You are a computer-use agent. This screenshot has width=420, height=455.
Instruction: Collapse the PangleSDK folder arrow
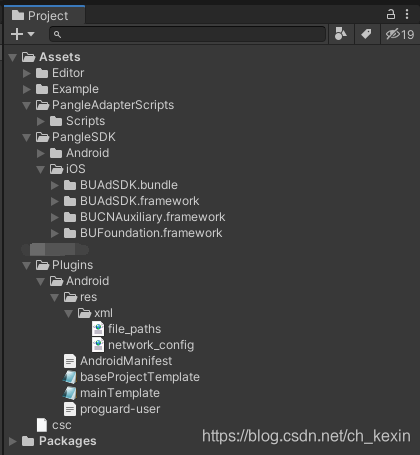click(27, 137)
